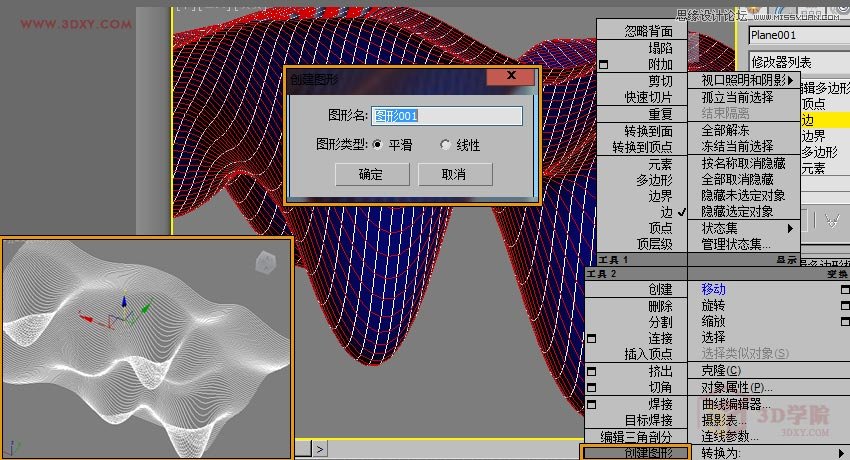The width and height of the screenshot is (850, 460).
Task: Click the > arrow button under viewport
Action: click(x=320, y=449)
